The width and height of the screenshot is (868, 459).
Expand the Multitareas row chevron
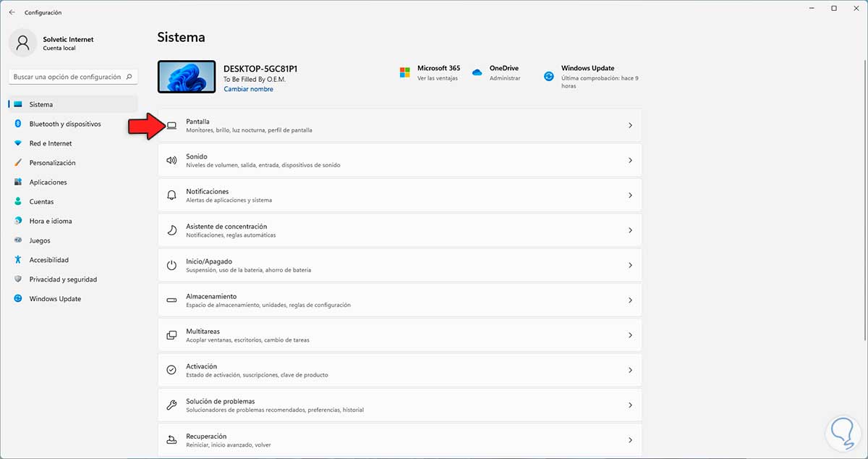tap(630, 335)
